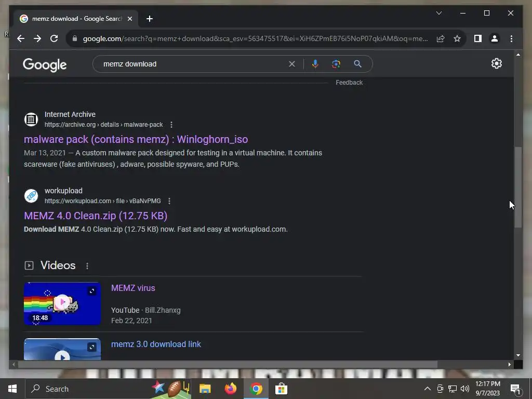Viewport: 532px width, 399px height.
Task: Click the vertical scrollbar thumb
Action: click(x=518, y=187)
